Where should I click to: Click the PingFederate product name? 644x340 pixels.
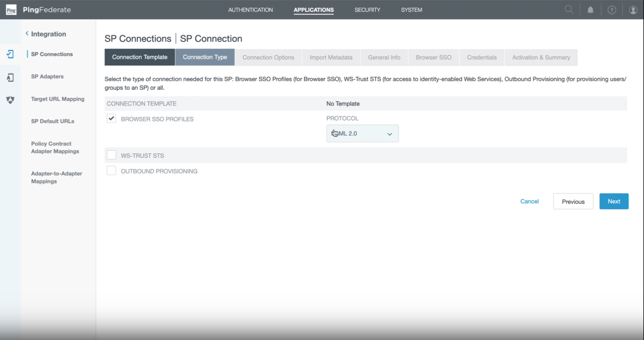(47, 10)
